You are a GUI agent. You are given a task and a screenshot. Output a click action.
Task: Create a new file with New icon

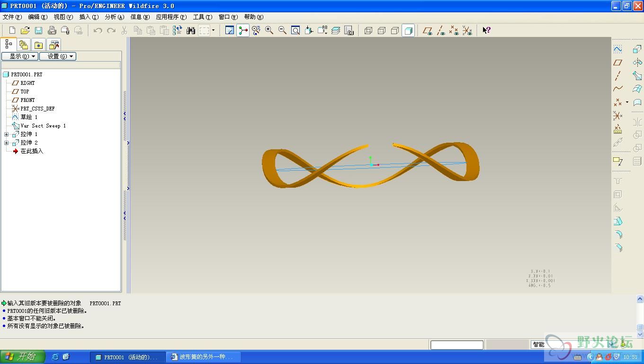click(12, 30)
